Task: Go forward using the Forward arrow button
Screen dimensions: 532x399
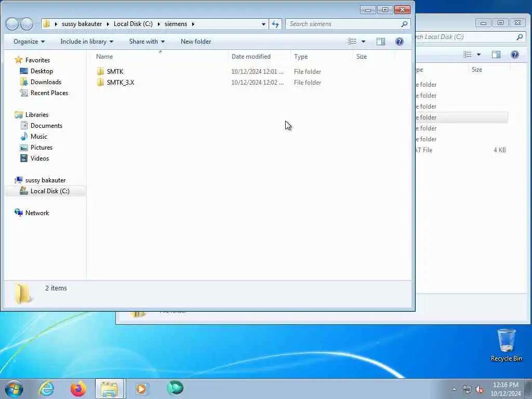Action: (x=26, y=24)
